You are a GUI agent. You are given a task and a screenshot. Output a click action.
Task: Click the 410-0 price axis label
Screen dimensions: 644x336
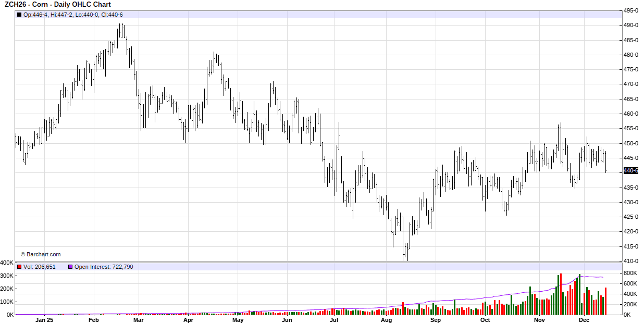(631, 261)
